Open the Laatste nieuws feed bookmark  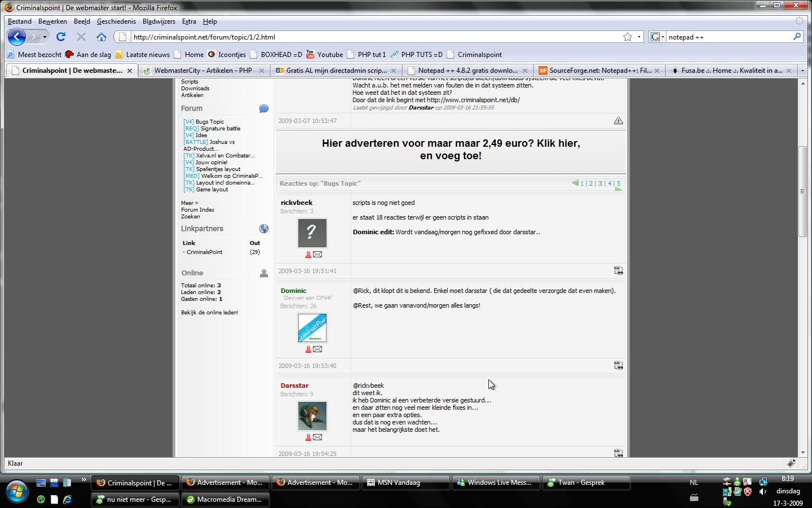(142, 55)
